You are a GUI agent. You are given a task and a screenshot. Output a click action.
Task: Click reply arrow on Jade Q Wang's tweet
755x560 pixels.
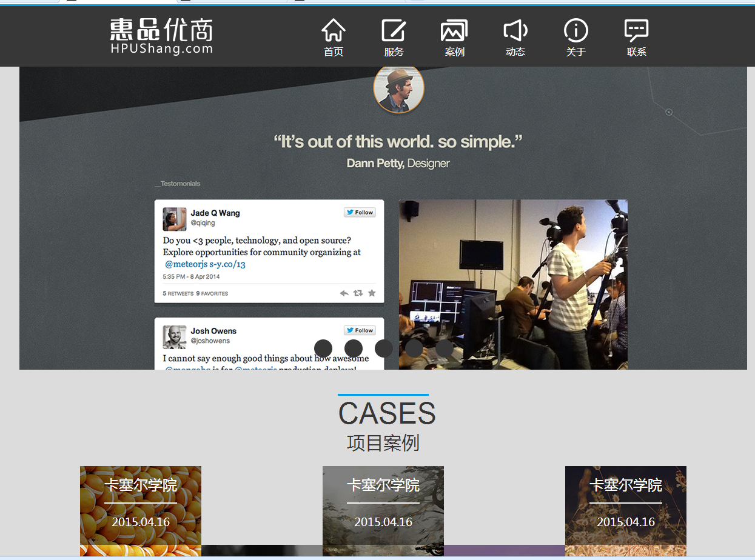coord(344,293)
